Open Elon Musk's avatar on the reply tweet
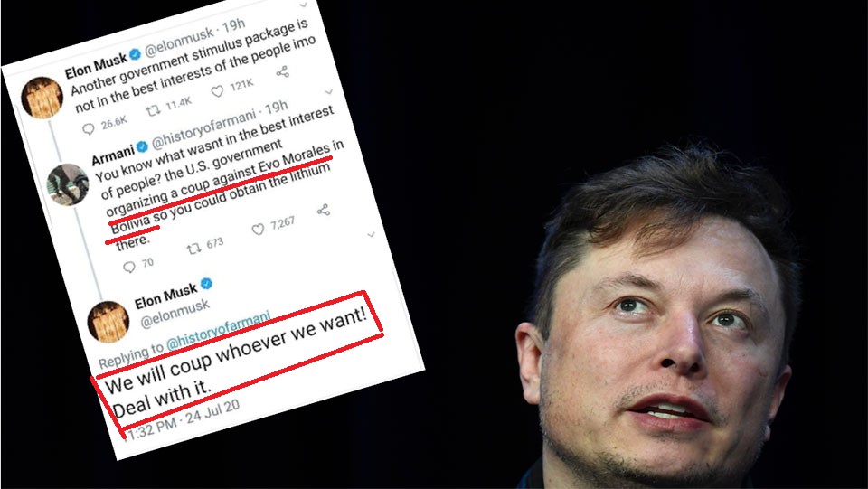 click(x=108, y=322)
